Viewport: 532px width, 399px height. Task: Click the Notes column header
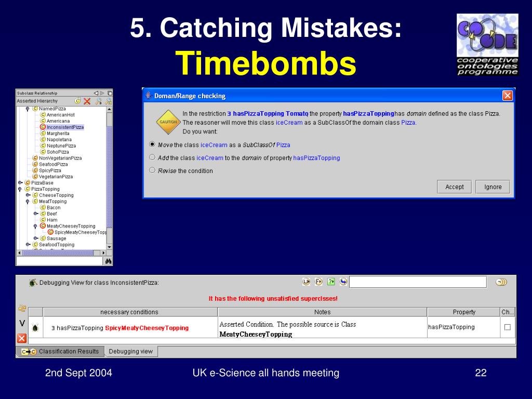[x=322, y=312]
